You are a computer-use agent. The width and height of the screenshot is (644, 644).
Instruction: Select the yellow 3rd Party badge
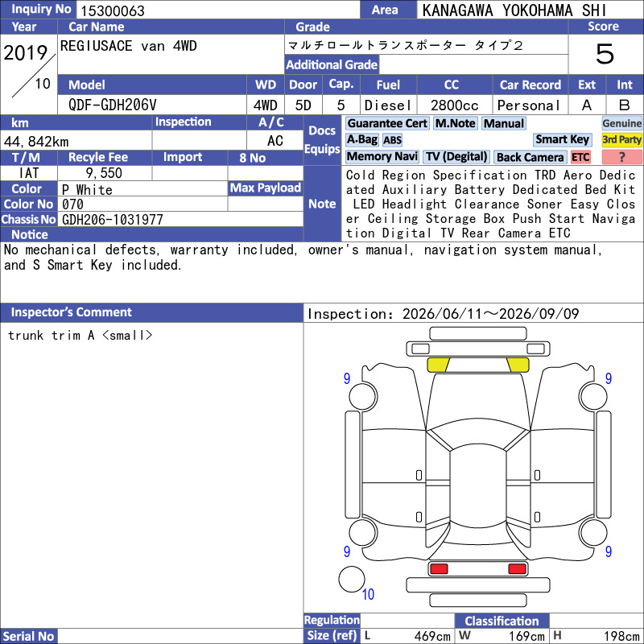point(621,139)
